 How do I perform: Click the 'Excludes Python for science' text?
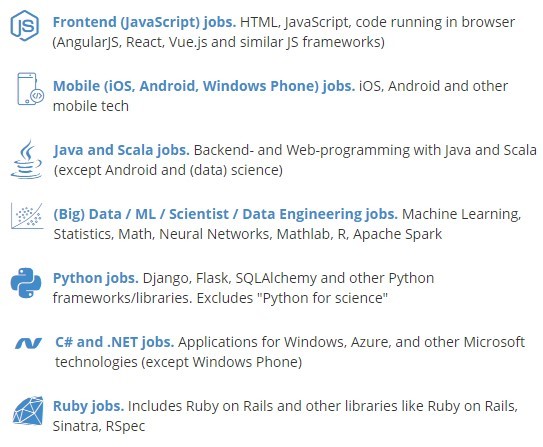coord(292,298)
